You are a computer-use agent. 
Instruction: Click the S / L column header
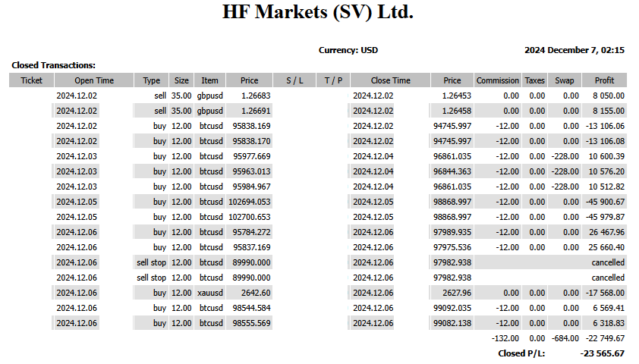pos(294,80)
